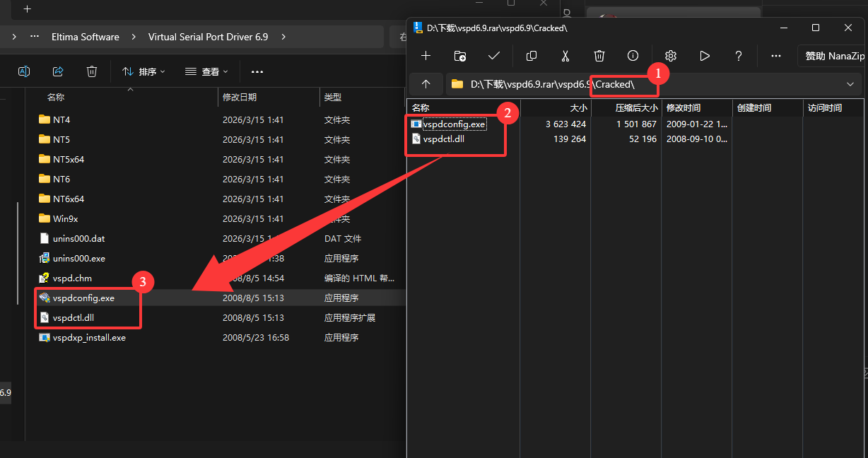868x458 pixels.
Task: Click the play-shaped icon in NanaZip toolbar
Action: pyautogui.click(x=705, y=56)
